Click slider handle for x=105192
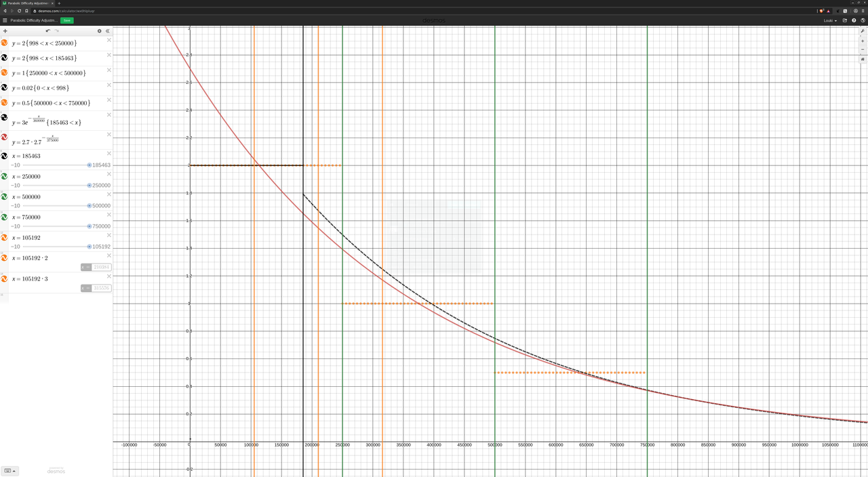The height and width of the screenshot is (477, 868). click(x=90, y=247)
